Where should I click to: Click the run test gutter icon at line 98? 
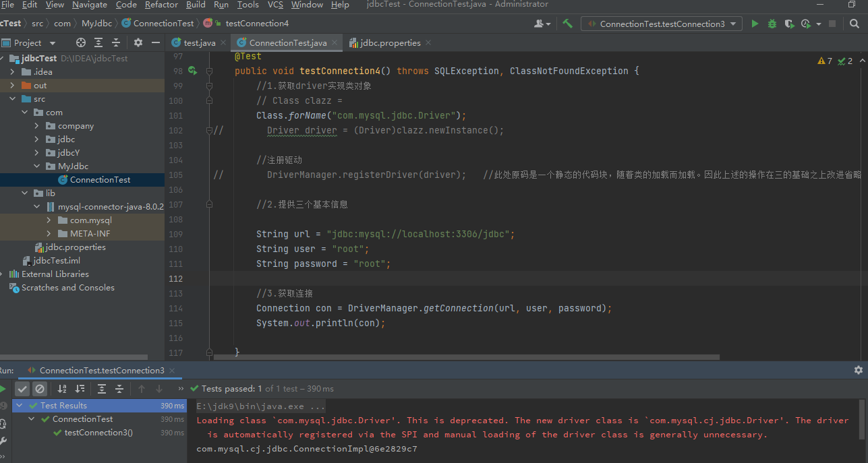tap(192, 71)
